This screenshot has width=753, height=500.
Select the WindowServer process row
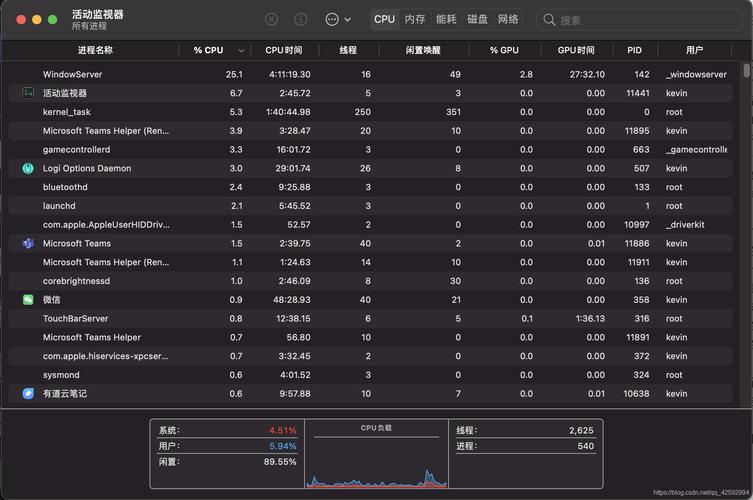pyautogui.click(x=370, y=74)
